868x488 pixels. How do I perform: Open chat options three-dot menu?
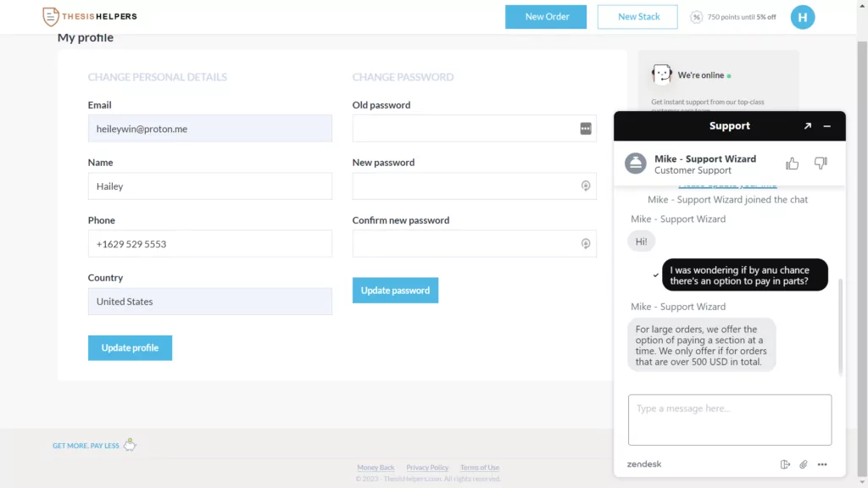click(822, 464)
